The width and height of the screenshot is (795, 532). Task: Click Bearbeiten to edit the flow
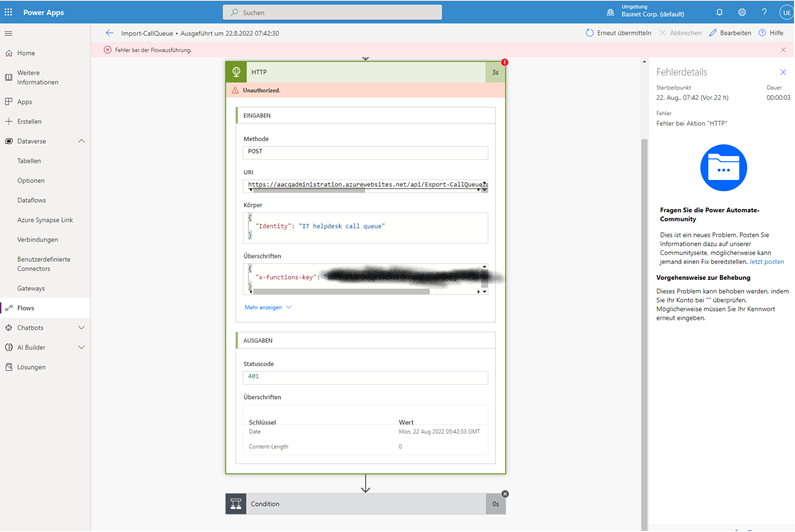pos(730,33)
